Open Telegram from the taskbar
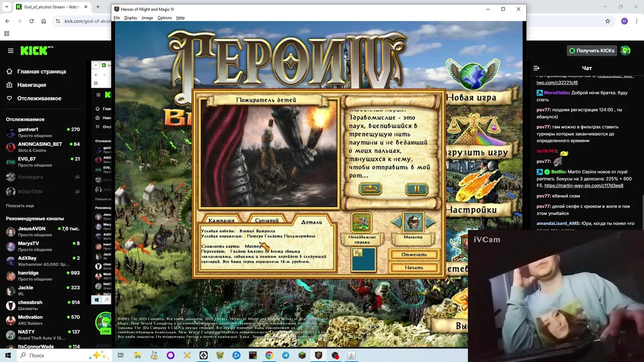 286,355
